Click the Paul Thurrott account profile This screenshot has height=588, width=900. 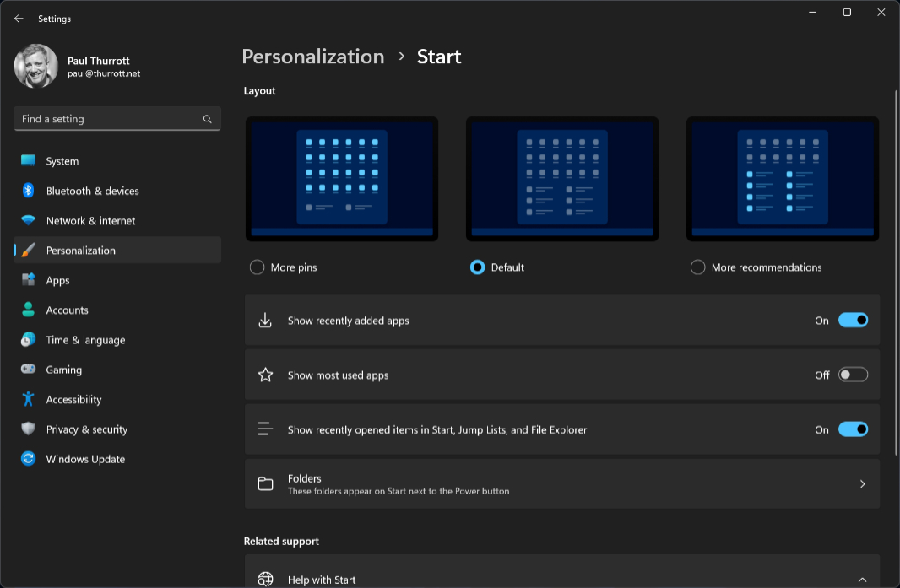coord(78,67)
